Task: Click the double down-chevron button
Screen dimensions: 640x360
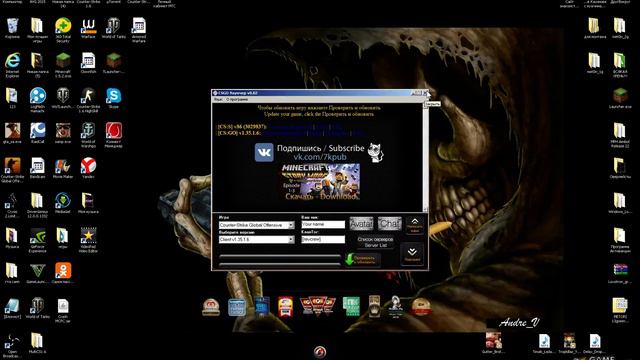Action: coord(412,254)
